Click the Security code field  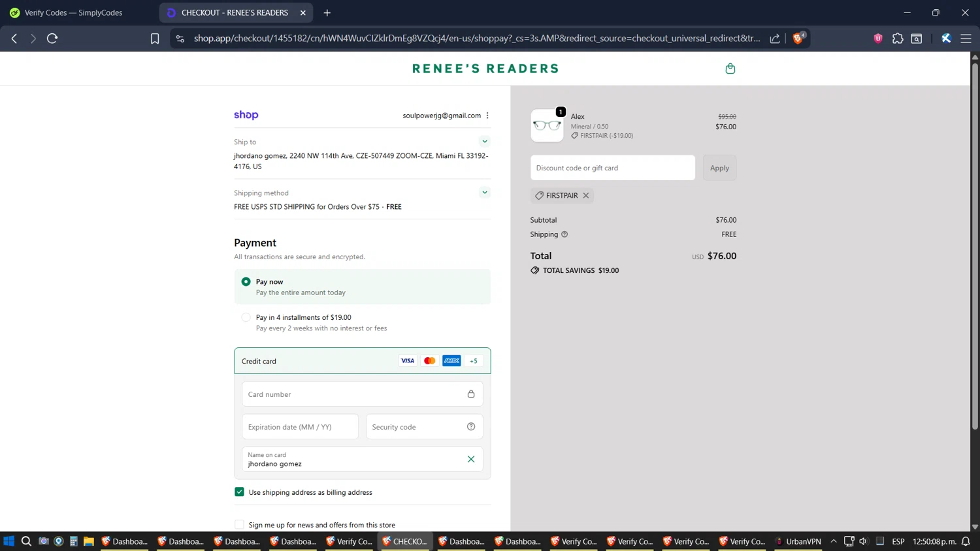425,427
